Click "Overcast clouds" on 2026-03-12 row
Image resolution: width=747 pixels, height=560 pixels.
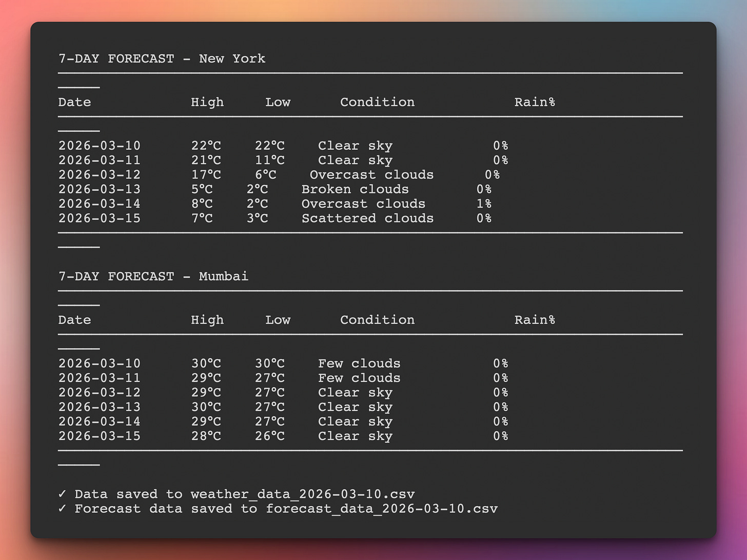(372, 175)
